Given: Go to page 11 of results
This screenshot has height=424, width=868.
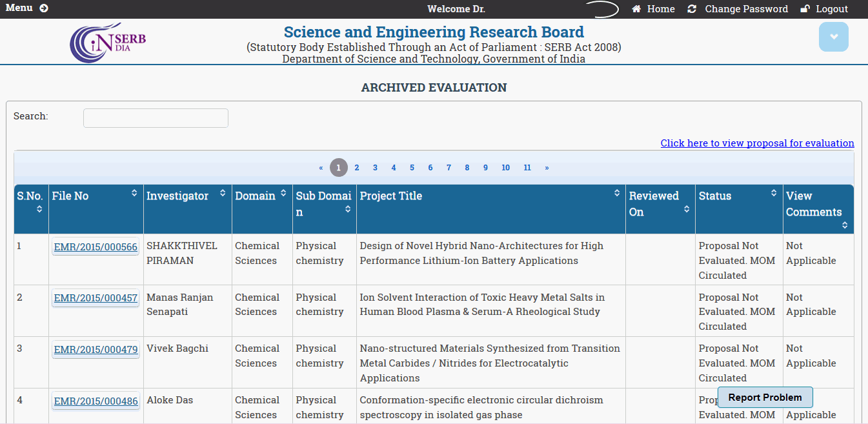Looking at the screenshot, I should coord(527,168).
